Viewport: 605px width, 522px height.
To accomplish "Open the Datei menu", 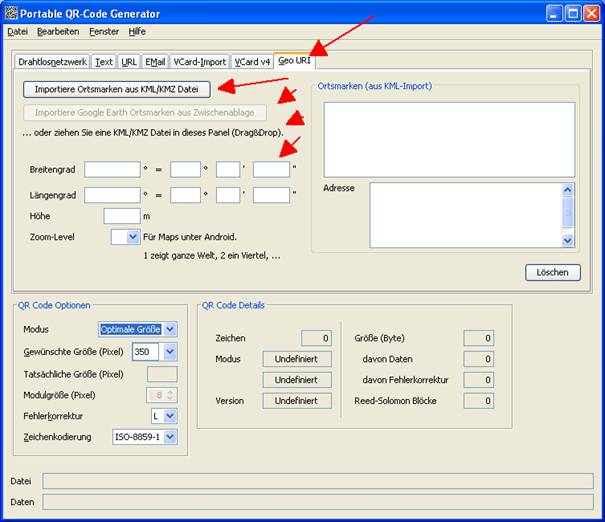I will [17, 32].
